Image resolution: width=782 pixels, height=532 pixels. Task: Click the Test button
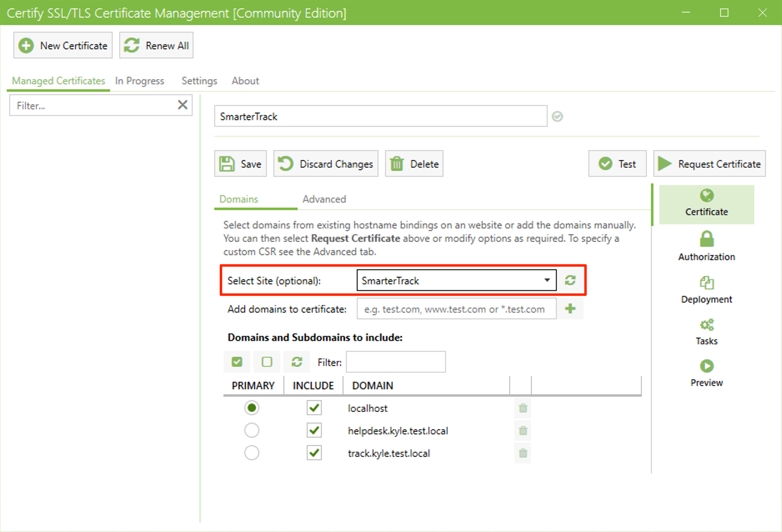pyautogui.click(x=617, y=163)
